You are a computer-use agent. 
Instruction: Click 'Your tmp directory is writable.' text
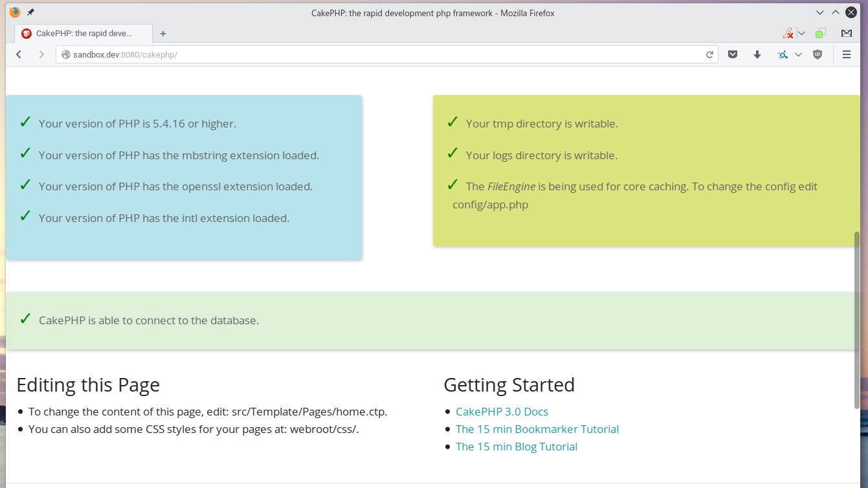click(x=542, y=124)
